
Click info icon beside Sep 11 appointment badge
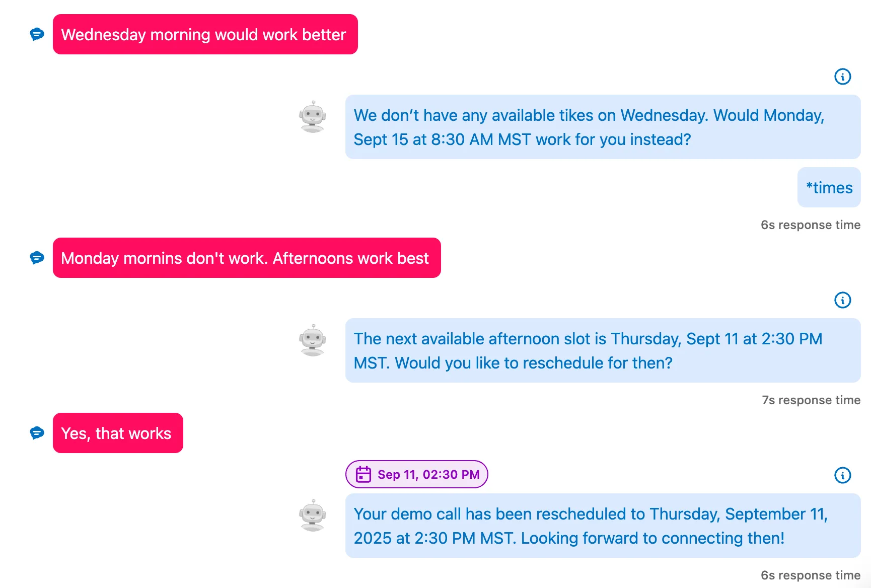click(x=842, y=475)
